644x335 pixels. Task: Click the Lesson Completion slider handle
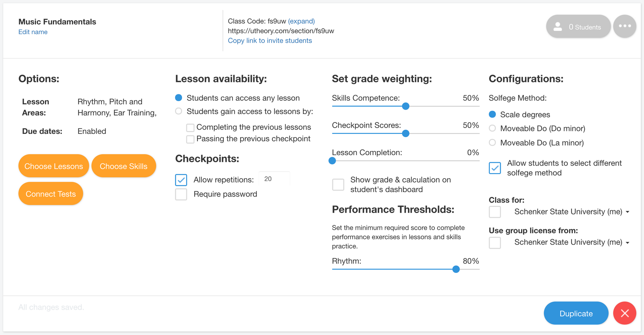click(x=332, y=161)
